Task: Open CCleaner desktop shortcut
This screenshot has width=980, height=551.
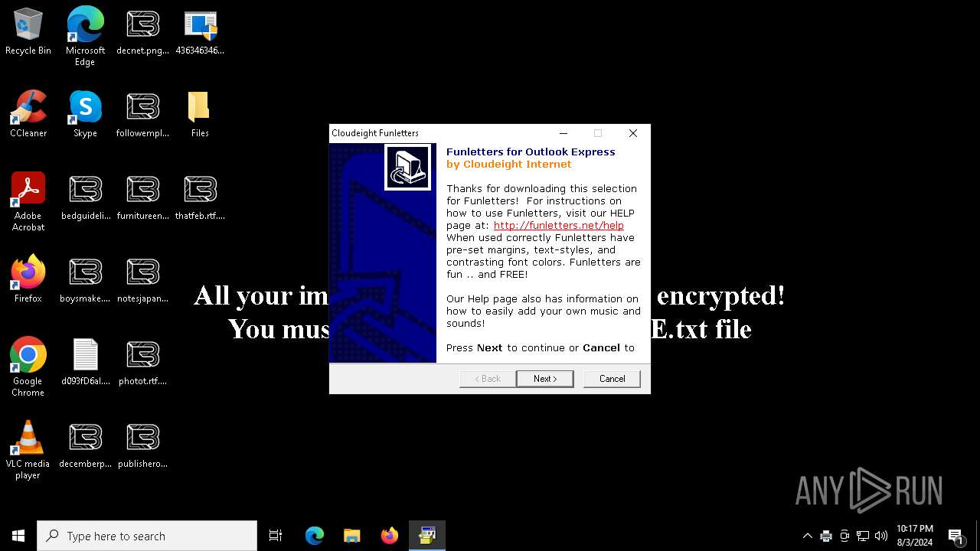Action: coord(28,114)
